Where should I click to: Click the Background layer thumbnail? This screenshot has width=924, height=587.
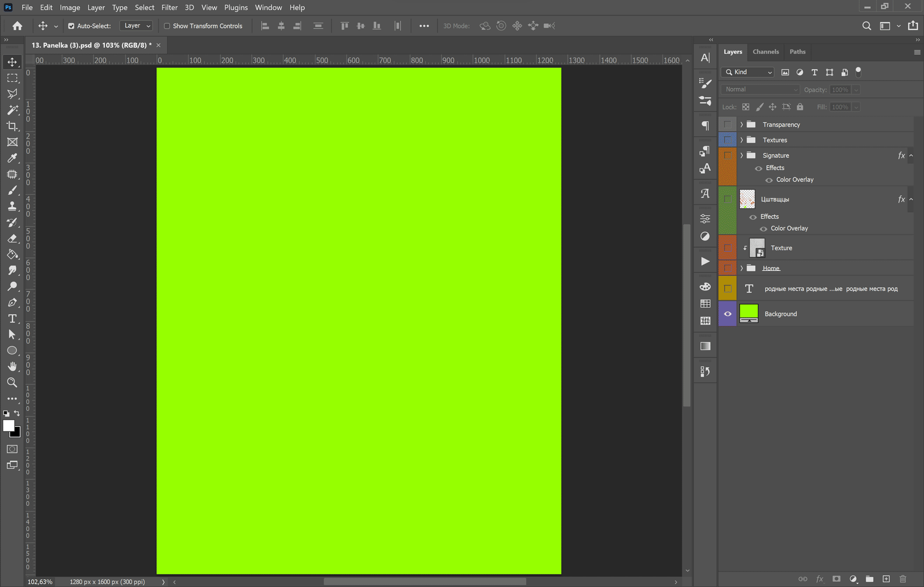click(x=749, y=313)
